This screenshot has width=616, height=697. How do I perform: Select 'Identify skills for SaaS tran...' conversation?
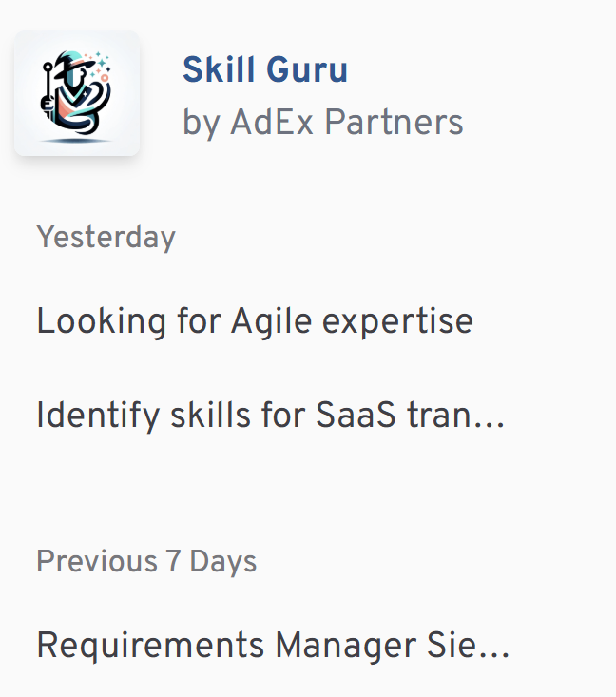click(x=269, y=416)
